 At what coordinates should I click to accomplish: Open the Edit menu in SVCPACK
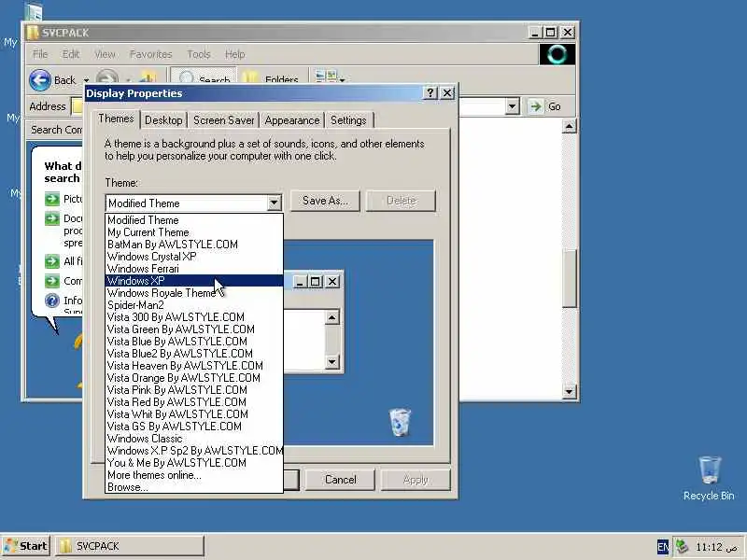[x=71, y=54]
